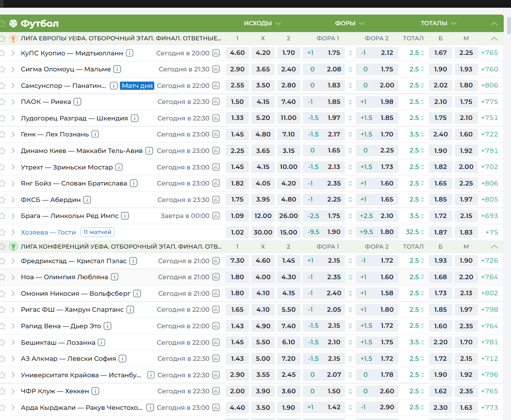The height and width of the screenshot is (420, 511).
Task: Adjust handicap stepper for Сигма Оломоуц row
Action: pos(350,69)
